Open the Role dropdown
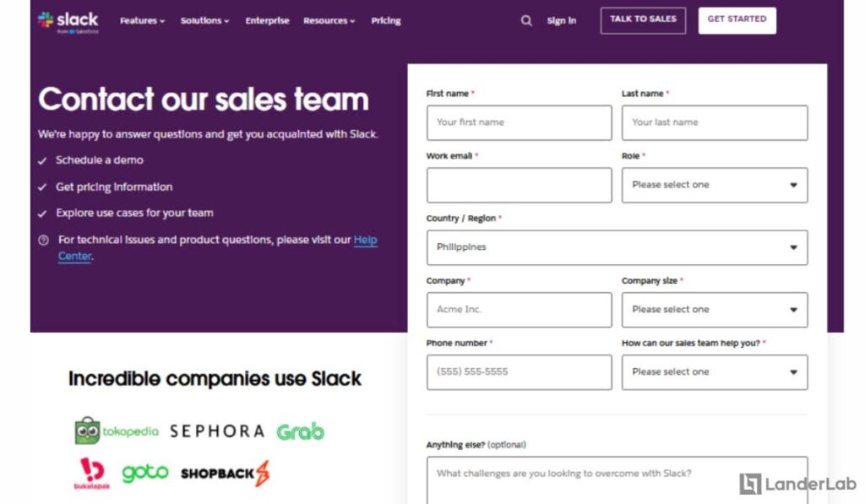This screenshot has height=504, width=865. tap(714, 184)
